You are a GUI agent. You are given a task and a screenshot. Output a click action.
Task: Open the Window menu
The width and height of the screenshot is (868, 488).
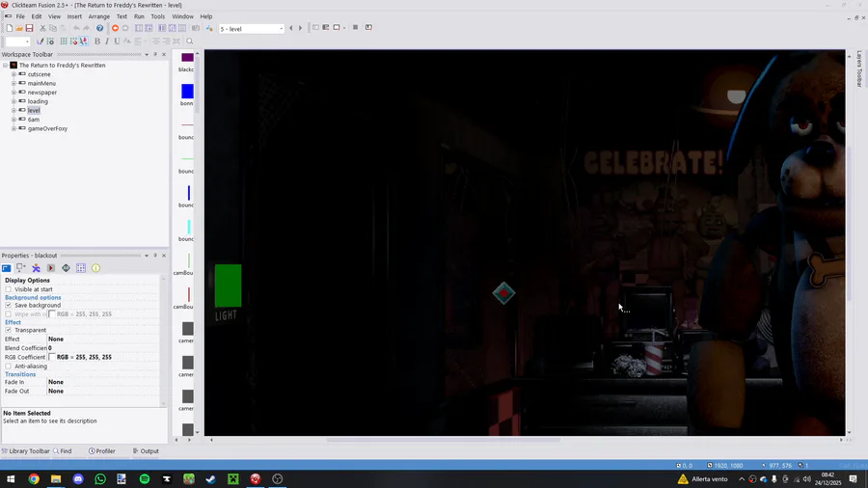click(182, 16)
